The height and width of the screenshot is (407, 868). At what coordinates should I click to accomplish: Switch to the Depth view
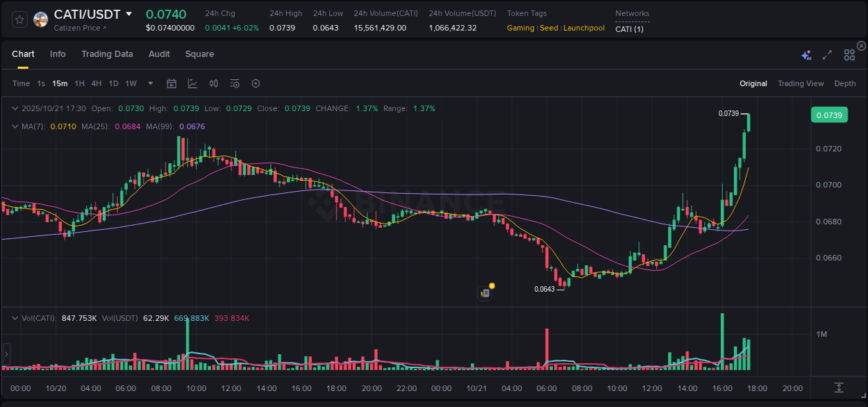click(844, 83)
